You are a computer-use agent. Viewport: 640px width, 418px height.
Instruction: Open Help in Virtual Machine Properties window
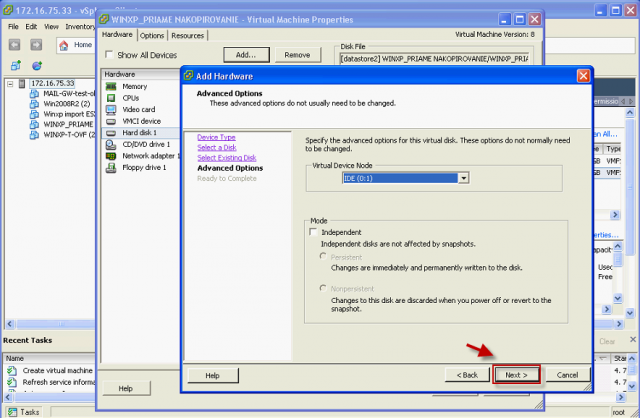point(126,388)
